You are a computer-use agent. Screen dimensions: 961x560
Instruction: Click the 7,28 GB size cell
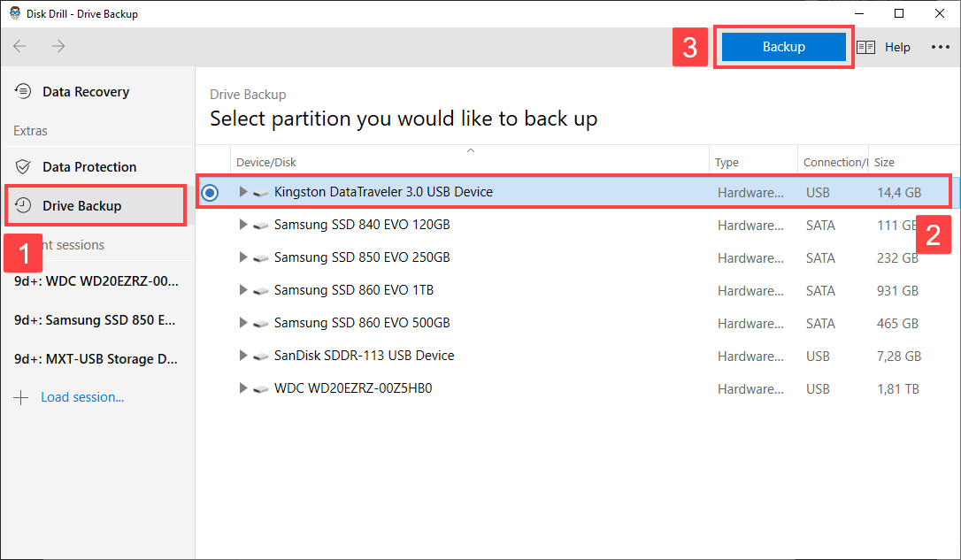(899, 357)
